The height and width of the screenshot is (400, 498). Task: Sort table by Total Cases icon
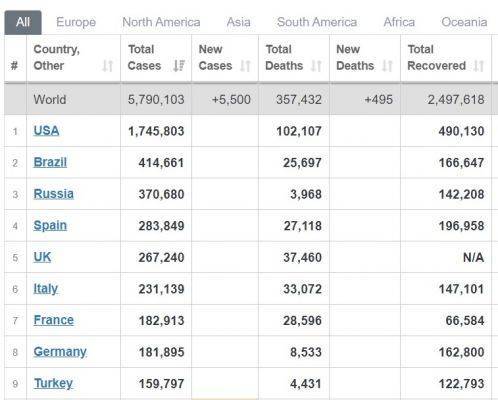pos(179,66)
